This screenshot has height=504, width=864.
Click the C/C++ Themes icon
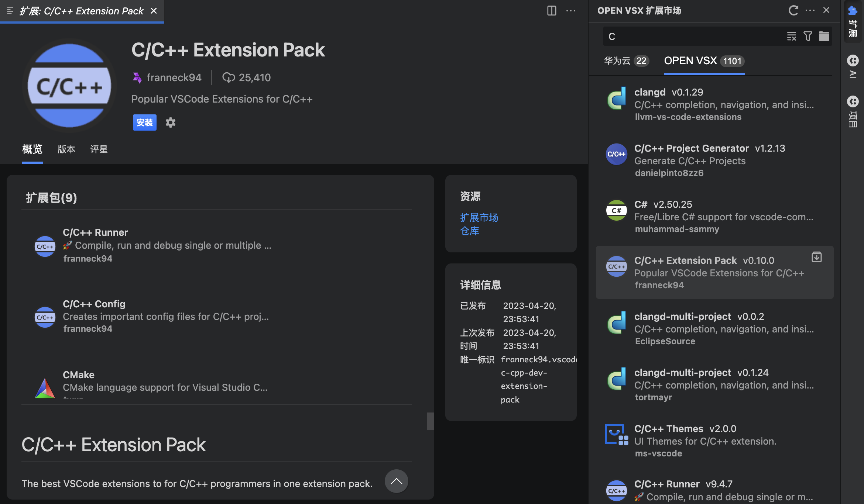(617, 435)
